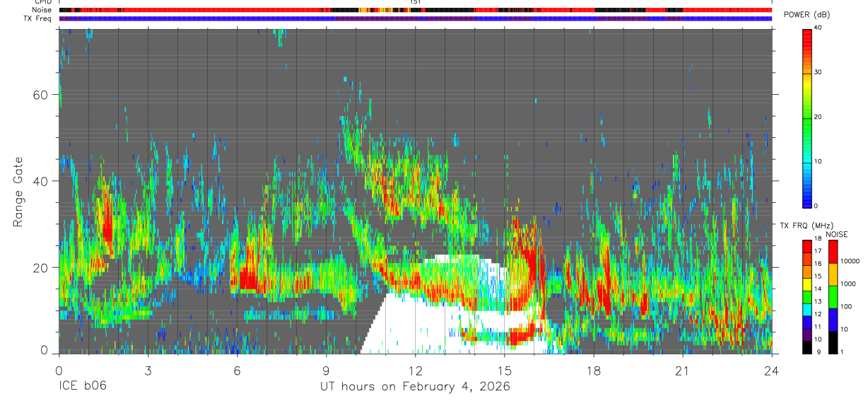Click the '100' NOISE legend value
868x401 pixels.
pos(847,306)
